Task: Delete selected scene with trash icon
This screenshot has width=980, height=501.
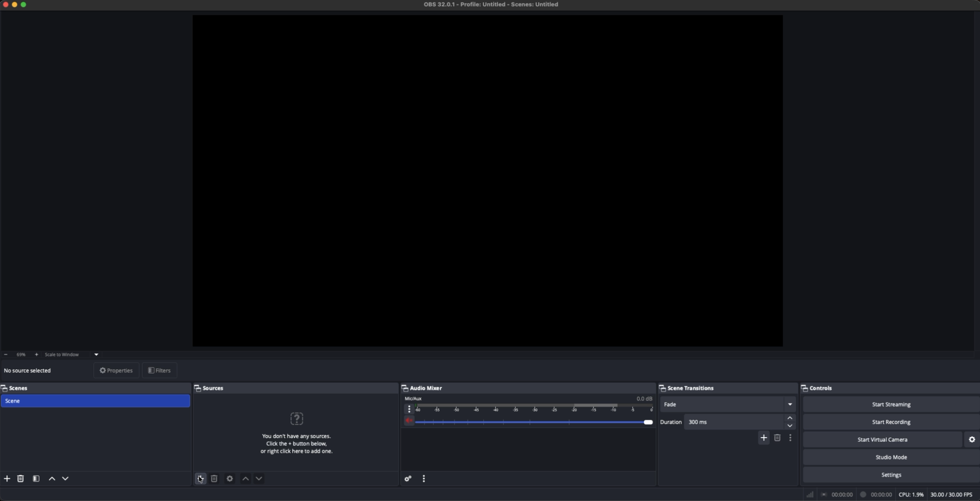Action: (x=21, y=479)
